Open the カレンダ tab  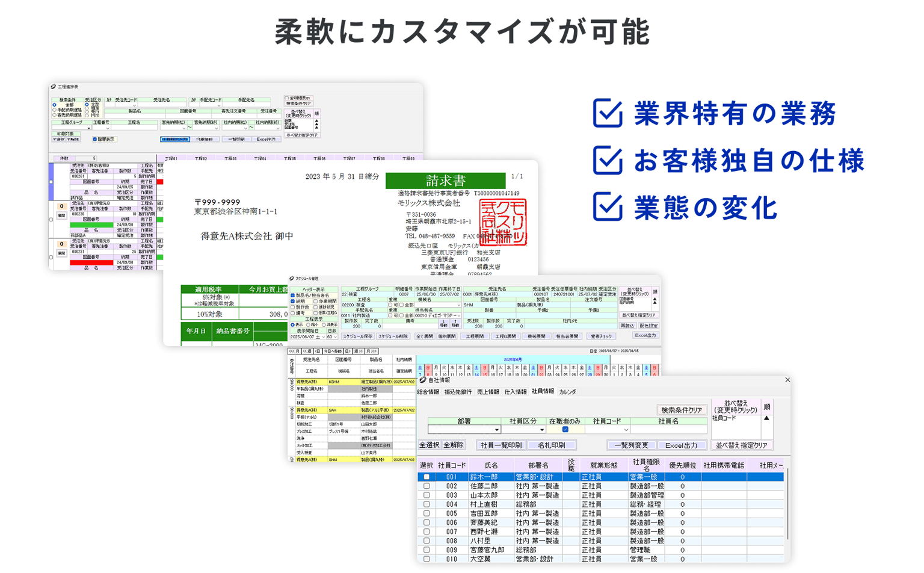(x=567, y=392)
